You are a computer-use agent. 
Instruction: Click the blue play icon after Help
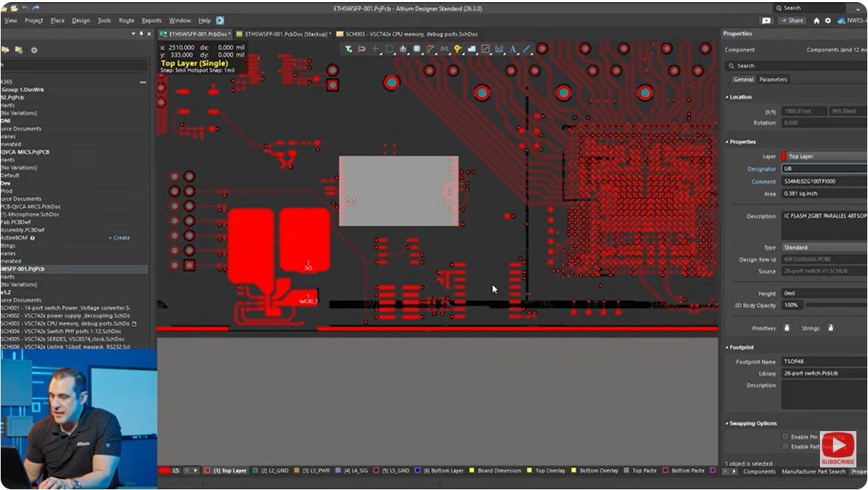[220, 20]
